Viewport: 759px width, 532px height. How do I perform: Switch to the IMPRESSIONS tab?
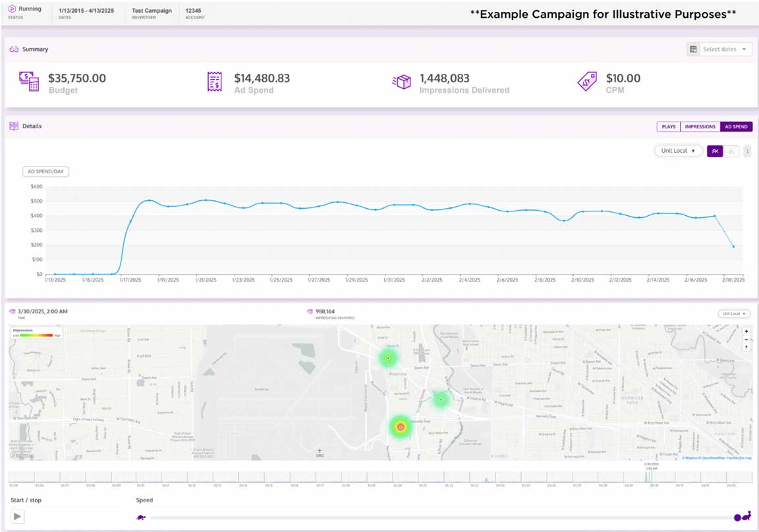point(700,126)
